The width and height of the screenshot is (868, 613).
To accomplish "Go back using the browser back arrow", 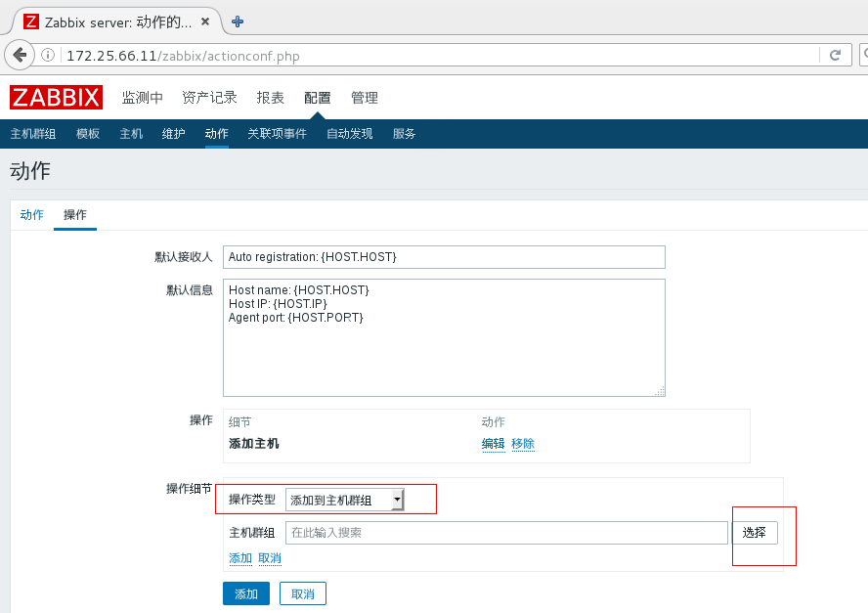I will point(20,55).
